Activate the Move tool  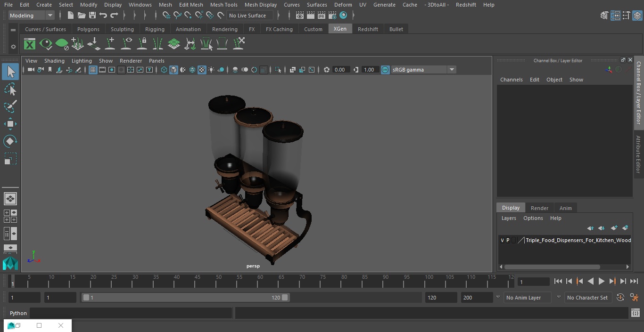[10, 124]
